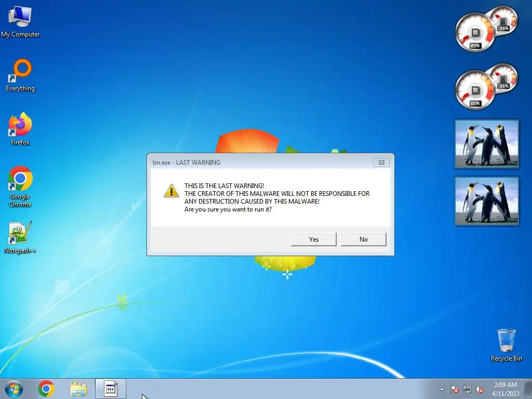The height and width of the screenshot is (399, 532).
Task: Select the Notepad++ desktop shortcut
Action: point(20,237)
